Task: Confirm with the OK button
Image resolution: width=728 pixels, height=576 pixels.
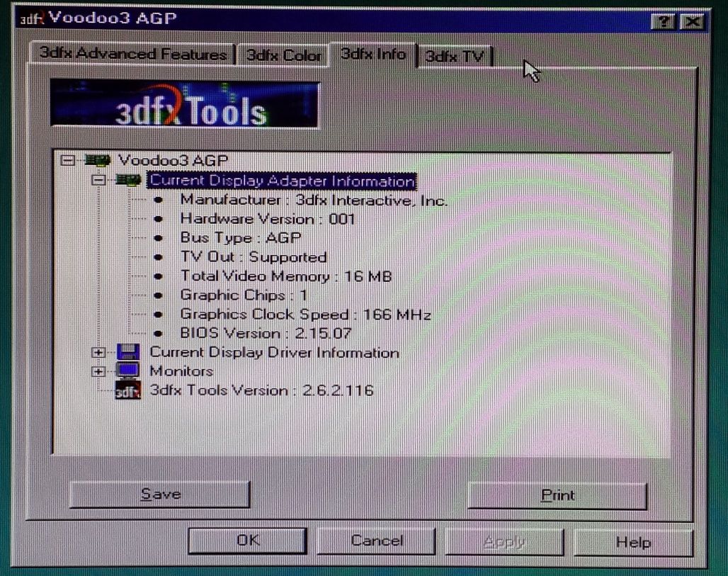Action: 247,541
